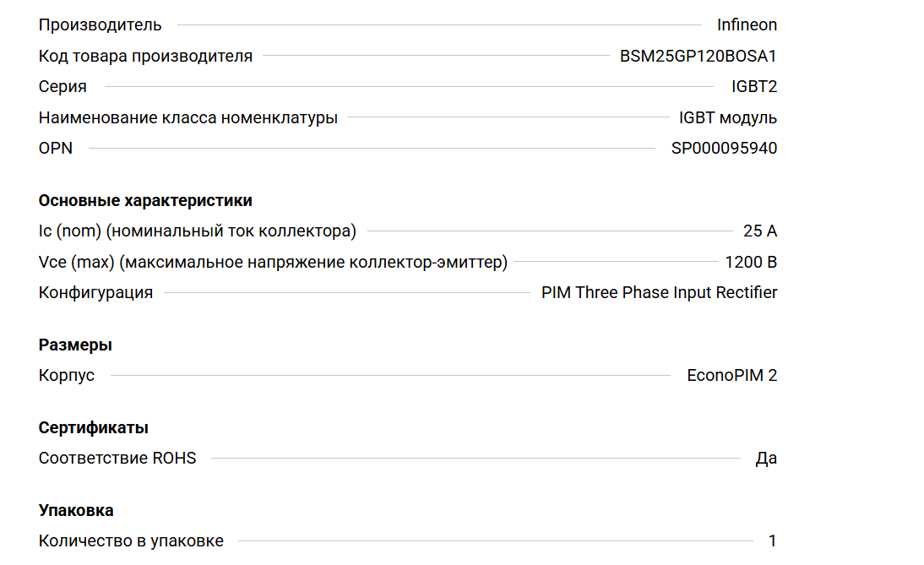Click the EconoPIM 2 package value
The height and width of the screenshot is (565, 924).
point(731,376)
